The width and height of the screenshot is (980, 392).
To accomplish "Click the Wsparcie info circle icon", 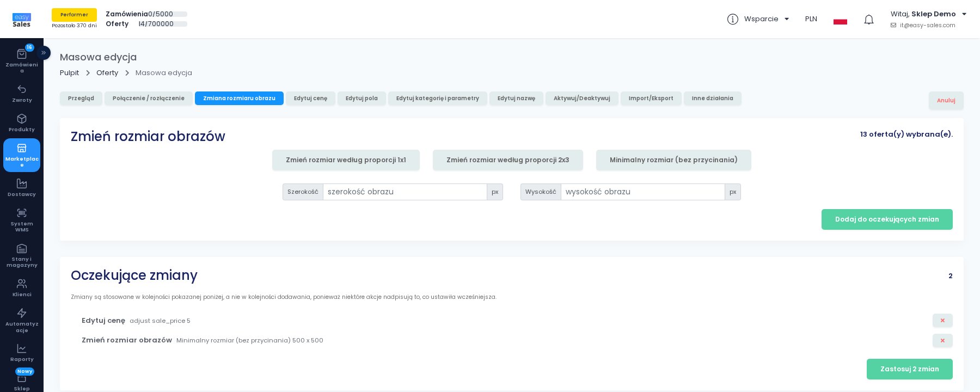I will (733, 19).
